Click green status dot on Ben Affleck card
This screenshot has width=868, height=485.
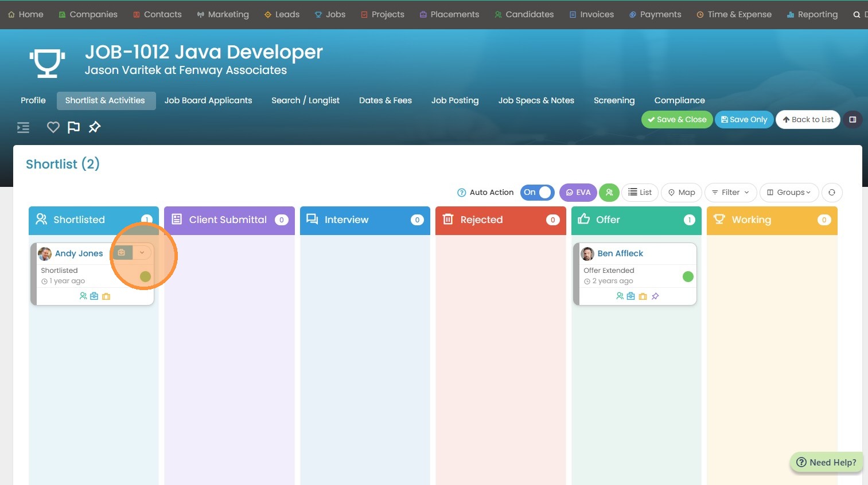pyautogui.click(x=688, y=277)
